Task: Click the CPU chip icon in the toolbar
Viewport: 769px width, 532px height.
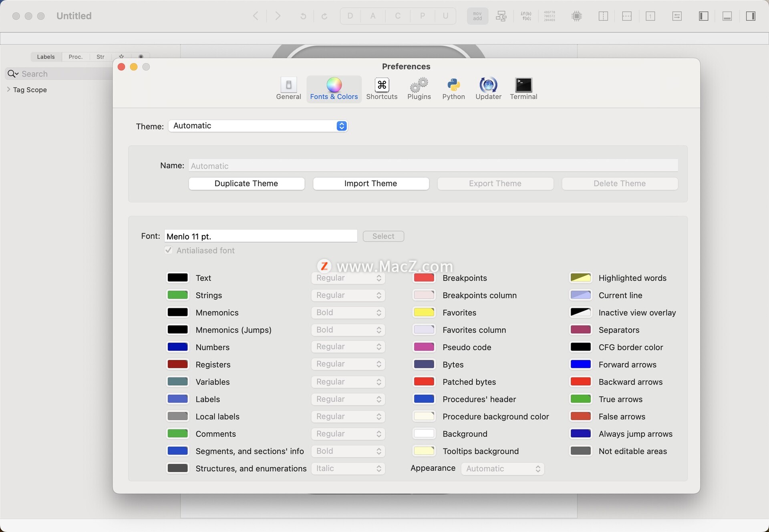Action: click(x=577, y=16)
